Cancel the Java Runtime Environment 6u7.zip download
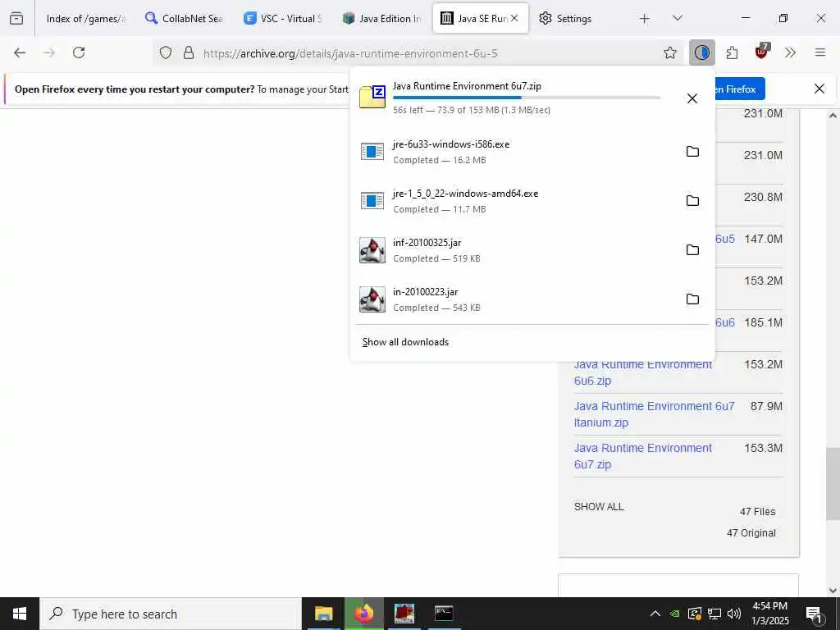Viewport: 840px width, 630px height. click(692, 98)
